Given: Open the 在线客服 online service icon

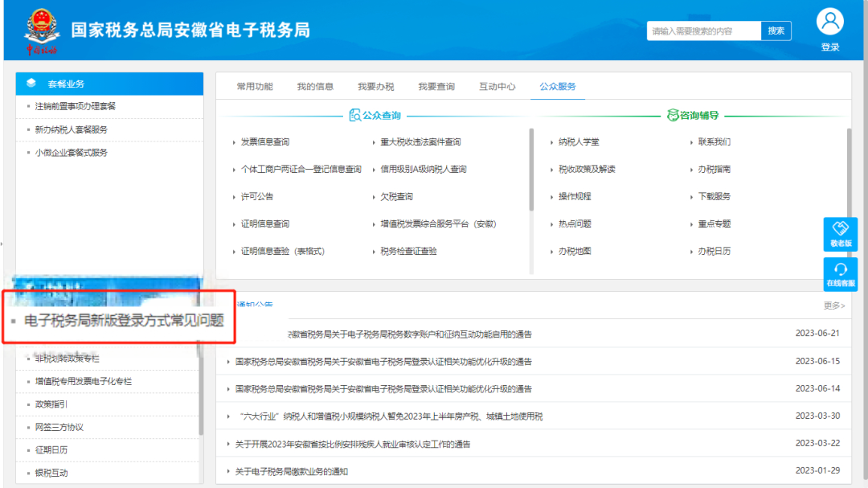Looking at the screenshot, I should [x=841, y=274].
